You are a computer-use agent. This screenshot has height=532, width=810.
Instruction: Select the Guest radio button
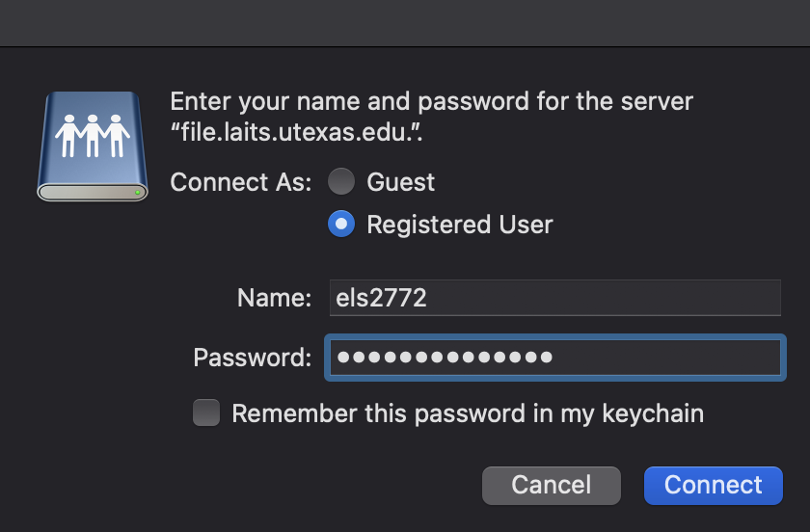coord(341,181)
